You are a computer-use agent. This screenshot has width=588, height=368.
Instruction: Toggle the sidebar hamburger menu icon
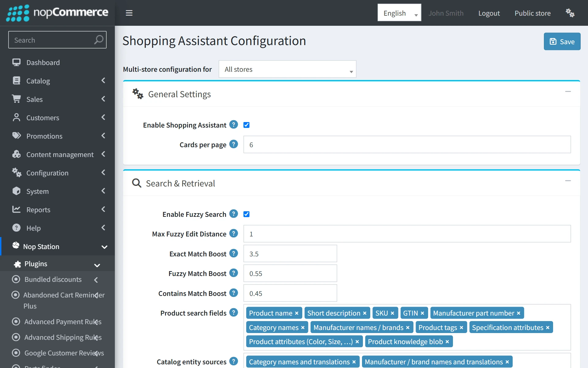click(129, 13)
